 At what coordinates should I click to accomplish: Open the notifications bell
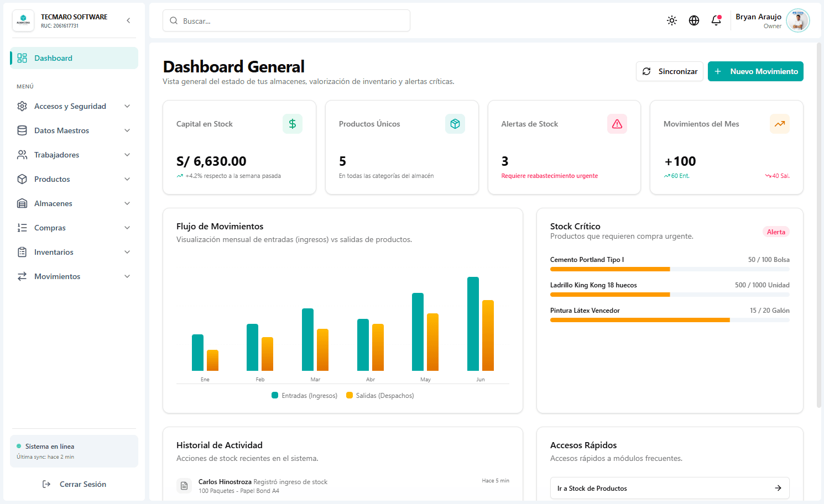(x=716, y=20)
